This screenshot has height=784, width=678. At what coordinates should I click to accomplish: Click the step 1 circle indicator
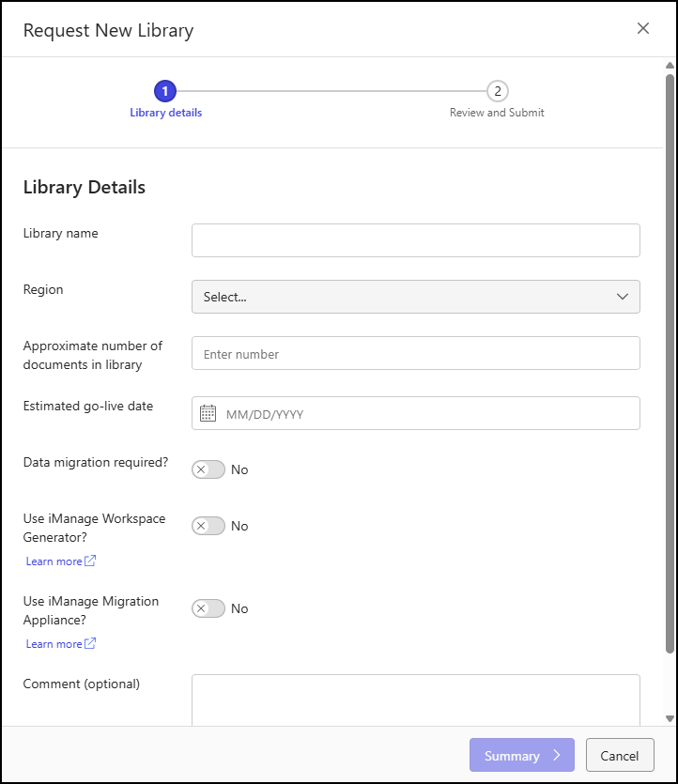(x=165, y=91)
